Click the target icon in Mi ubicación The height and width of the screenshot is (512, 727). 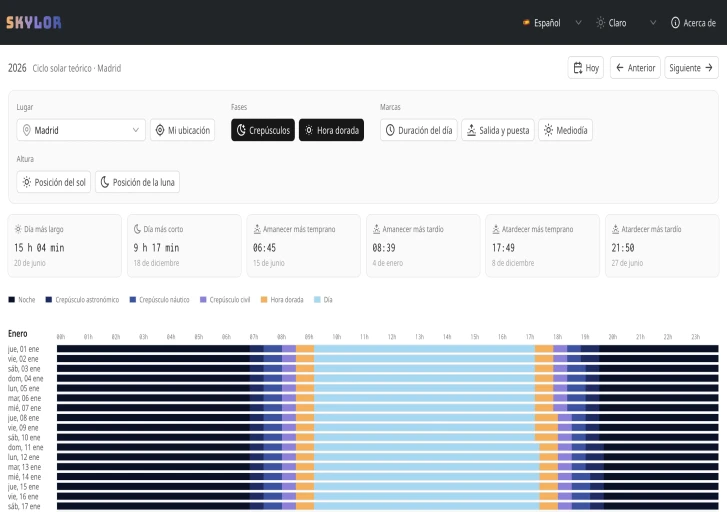[160, 130]
